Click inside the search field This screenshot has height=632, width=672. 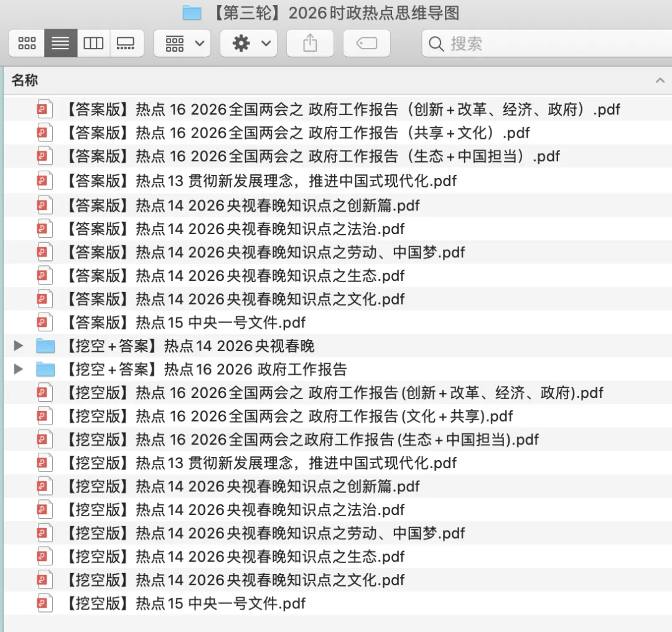coord(498,44)
